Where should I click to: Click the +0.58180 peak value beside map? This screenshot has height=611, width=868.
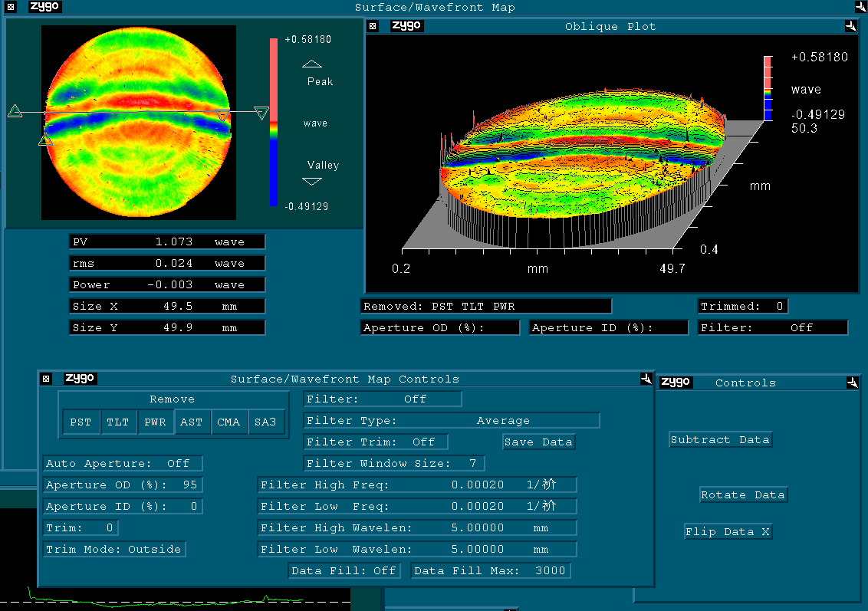307,39
